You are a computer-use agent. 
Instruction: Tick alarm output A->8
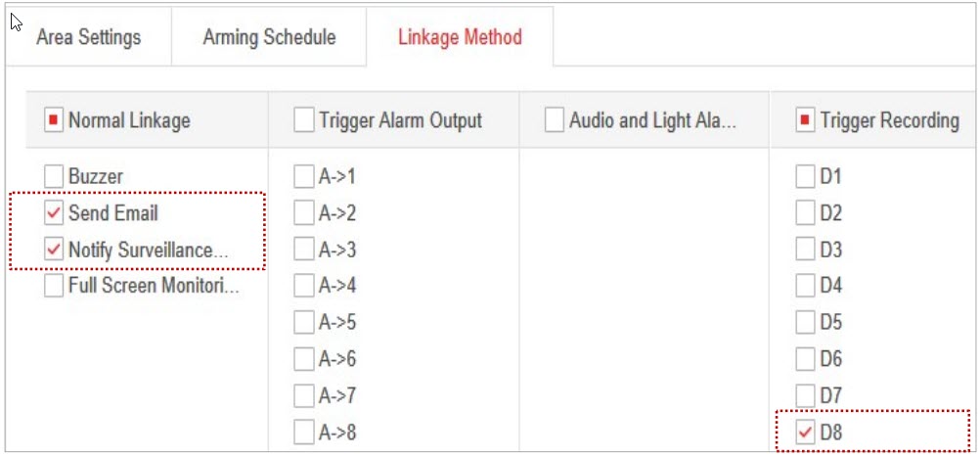[x=304, y=432]
